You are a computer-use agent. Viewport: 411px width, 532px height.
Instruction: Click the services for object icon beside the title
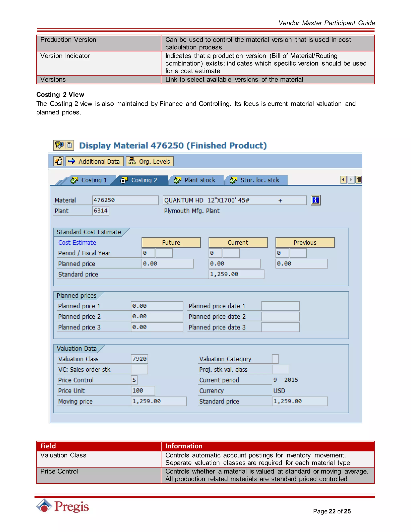(x=59, y=145)
